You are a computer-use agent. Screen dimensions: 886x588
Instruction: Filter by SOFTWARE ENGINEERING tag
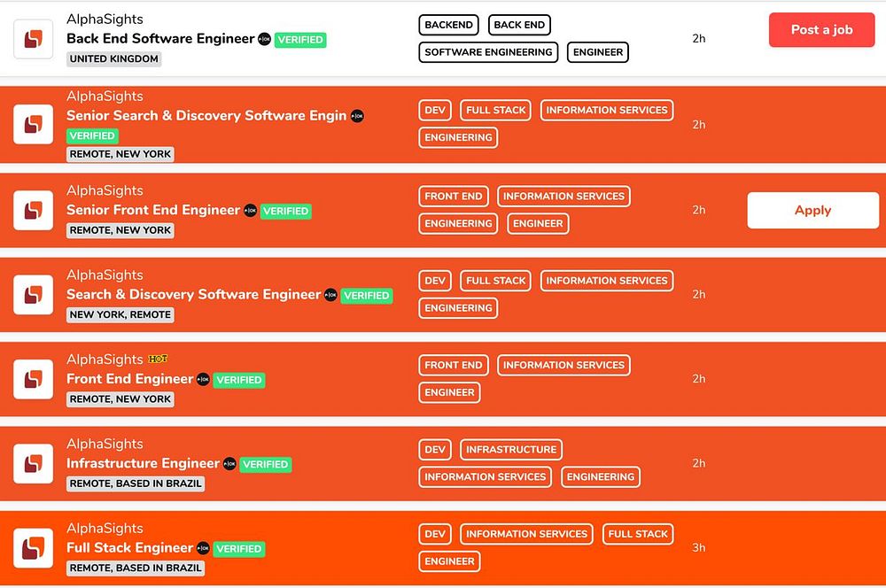pyautogui.click(x=488, y=52)
